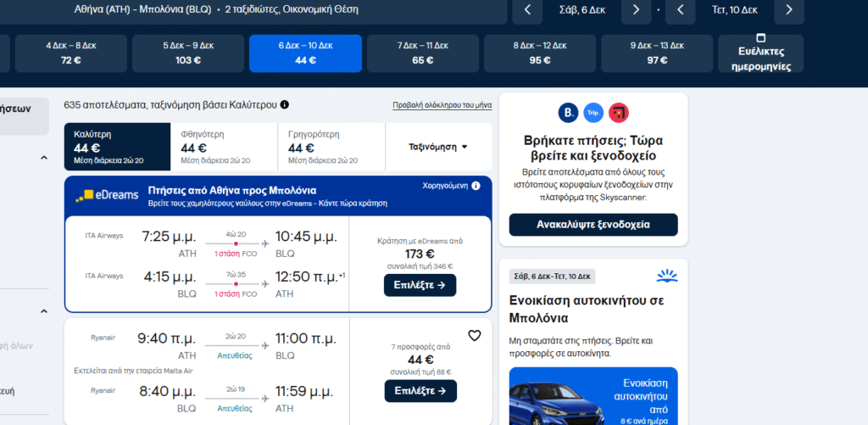Open Προβολή ολόκληρου του μήνα link

pos(442,105)
